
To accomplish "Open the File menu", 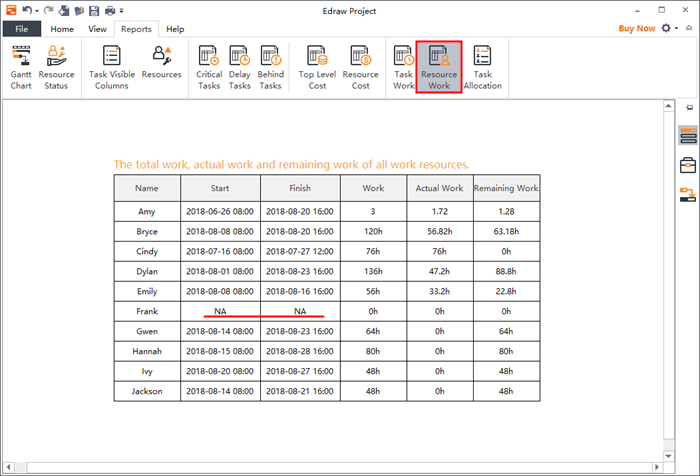I will (x=22, y=29).
